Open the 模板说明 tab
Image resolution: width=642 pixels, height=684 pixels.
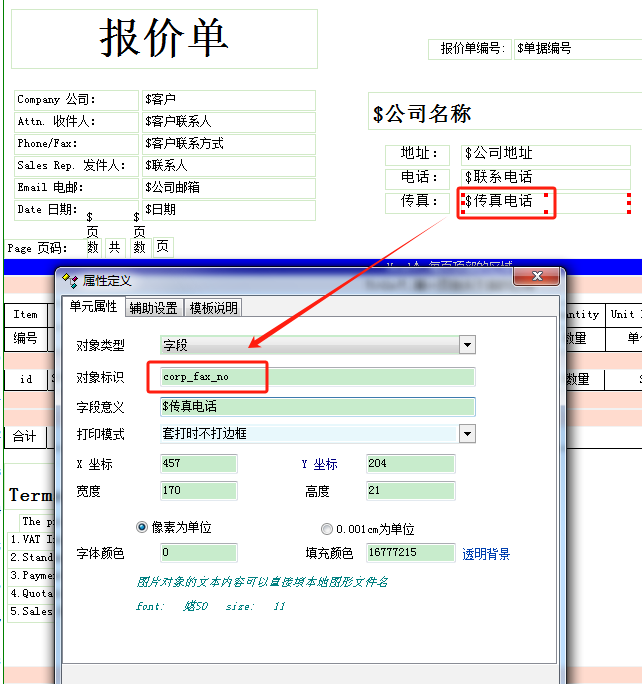tap(214, 308)
